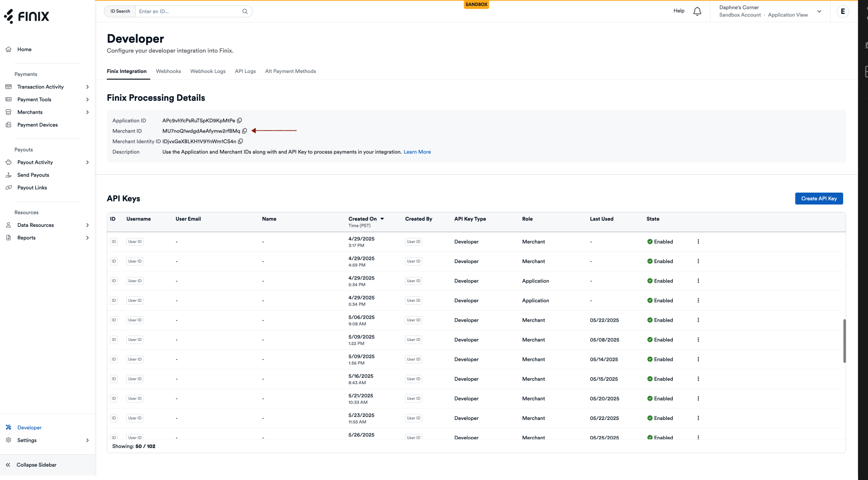
Task: Open the notifications bell
Action: (697, 10)
